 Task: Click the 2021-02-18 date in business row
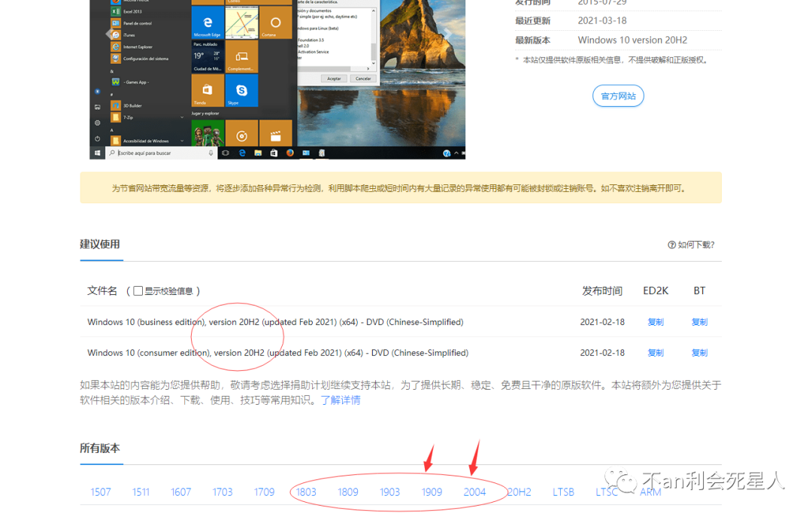(602, 322)
